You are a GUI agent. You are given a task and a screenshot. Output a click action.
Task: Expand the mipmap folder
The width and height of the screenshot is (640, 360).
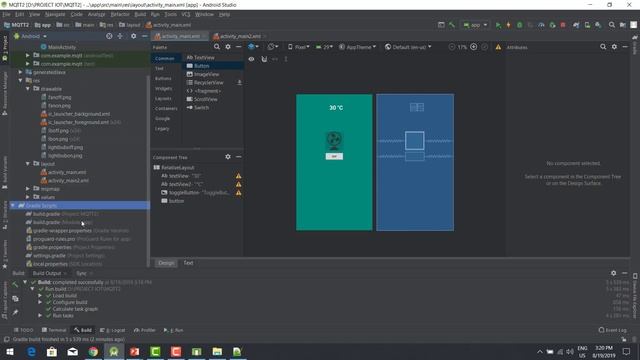(28, 189)
